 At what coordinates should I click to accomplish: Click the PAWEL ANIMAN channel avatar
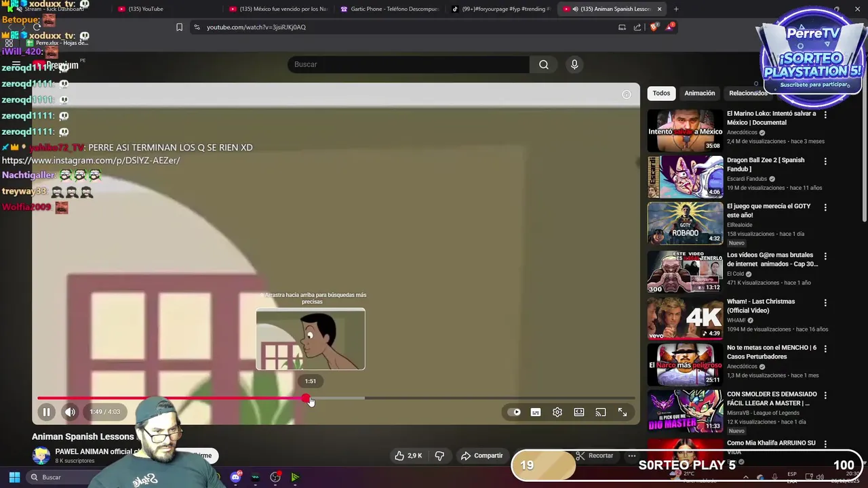(41, 455)
